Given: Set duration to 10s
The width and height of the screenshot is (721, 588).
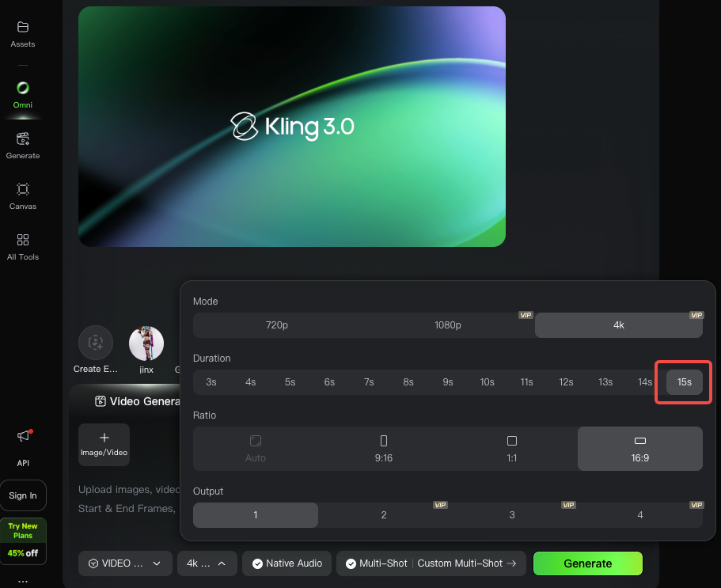Looking at the screenshot, I should 487,381.
